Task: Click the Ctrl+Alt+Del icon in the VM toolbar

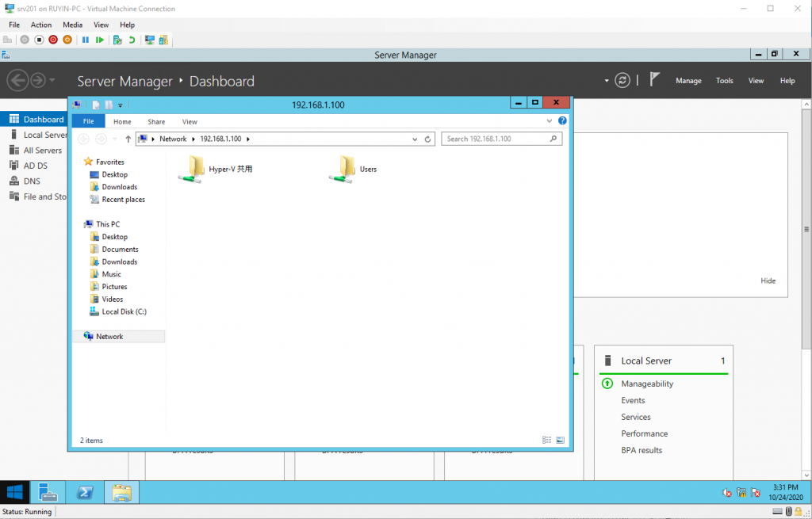Action: [x=8, y=40]
